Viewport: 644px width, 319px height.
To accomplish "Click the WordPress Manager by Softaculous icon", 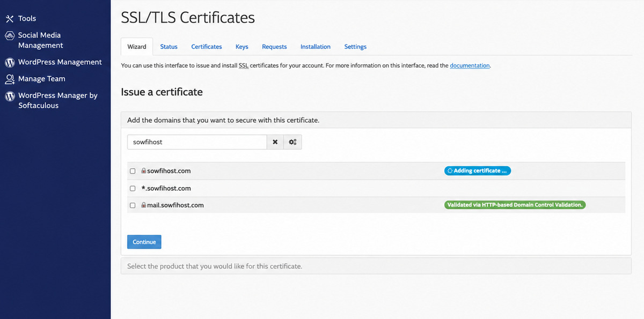I will (x=9, y=96).
